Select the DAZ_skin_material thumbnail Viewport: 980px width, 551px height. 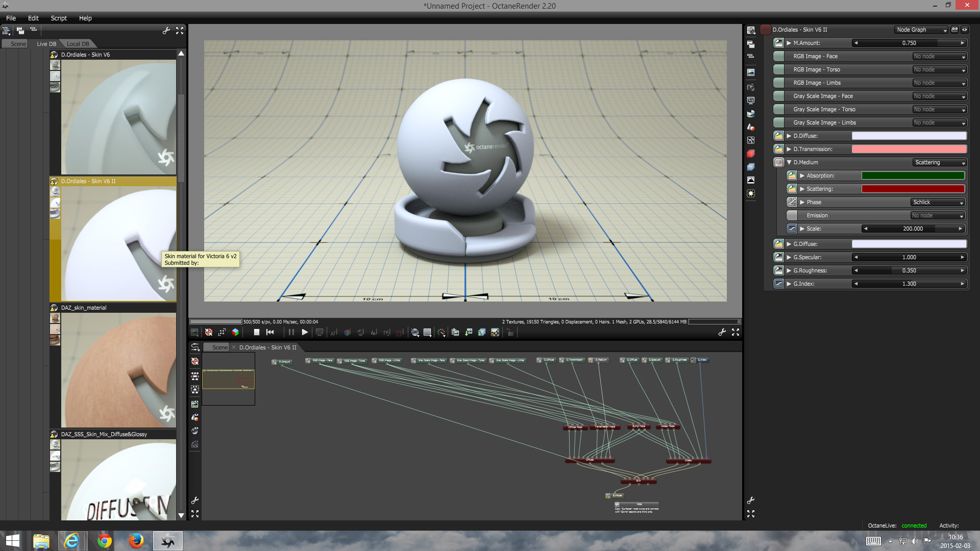click(118, 370)
